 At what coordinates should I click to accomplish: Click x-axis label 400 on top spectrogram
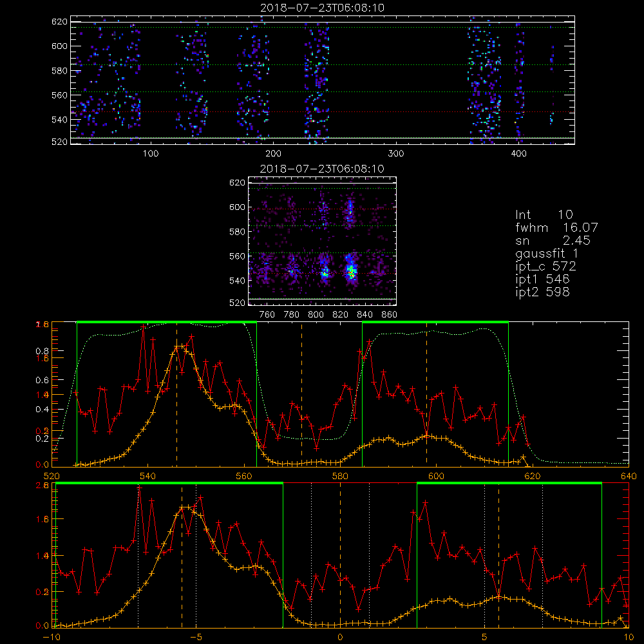[x=518, y=154]
